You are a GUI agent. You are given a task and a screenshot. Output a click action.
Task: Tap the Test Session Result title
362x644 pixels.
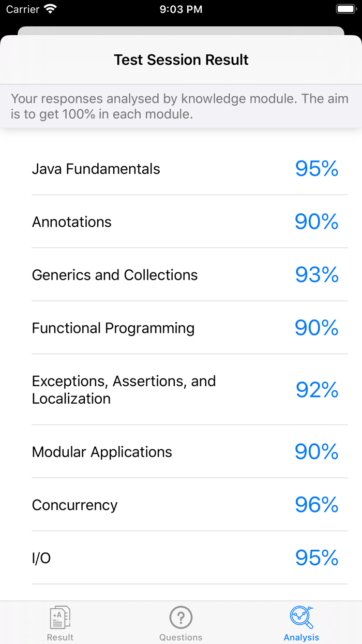pyautogui.click(x=181, y=60)
